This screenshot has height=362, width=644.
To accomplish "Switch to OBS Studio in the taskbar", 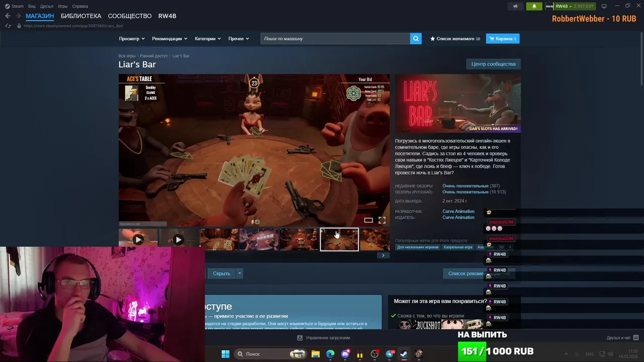I will point(374,354).
